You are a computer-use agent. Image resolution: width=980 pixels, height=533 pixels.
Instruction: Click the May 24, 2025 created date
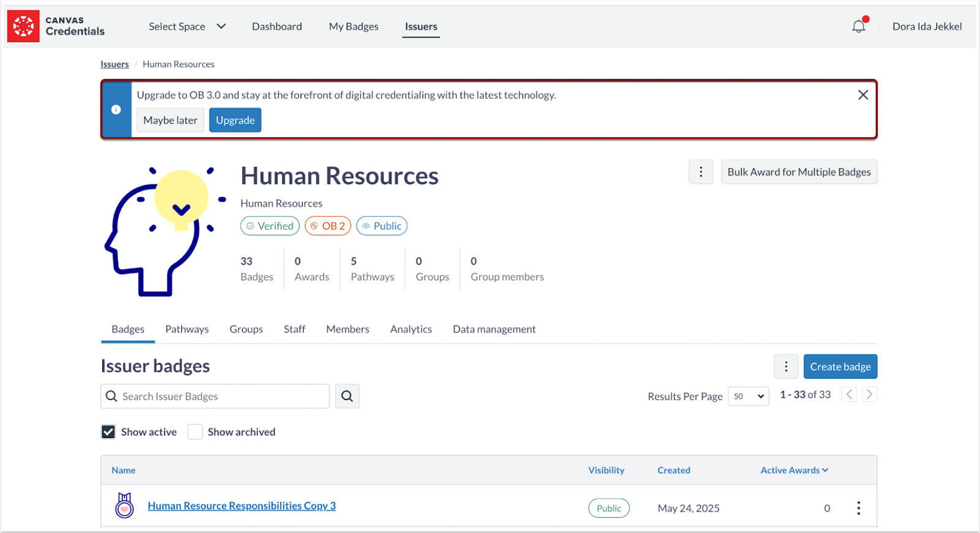[x=688, y=509]
